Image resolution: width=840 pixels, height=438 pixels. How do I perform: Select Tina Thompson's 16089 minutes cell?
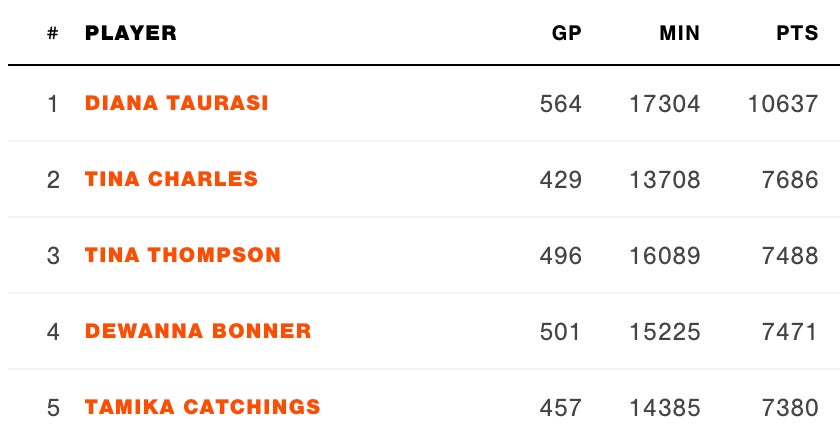point(665,256)
